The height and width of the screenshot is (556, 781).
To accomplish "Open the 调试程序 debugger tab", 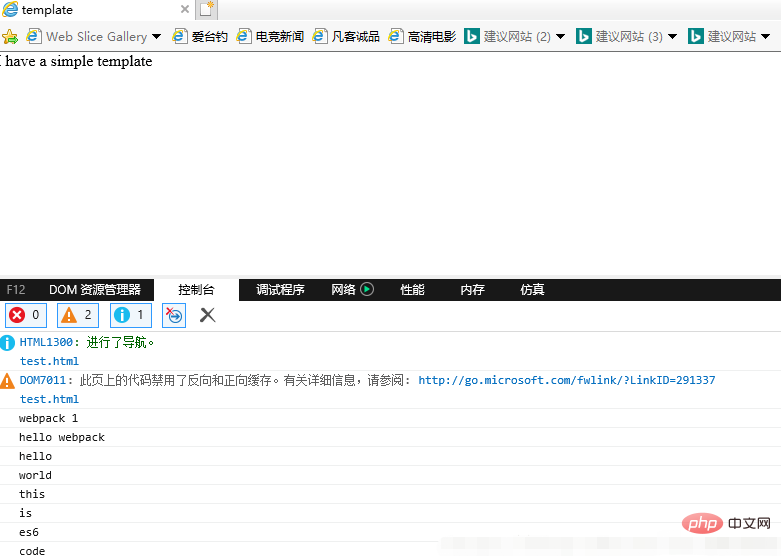I will point(280,289).
